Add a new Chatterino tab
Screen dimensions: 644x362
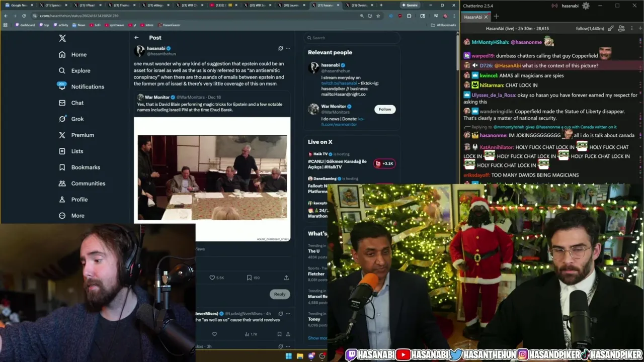click(496, 17)
